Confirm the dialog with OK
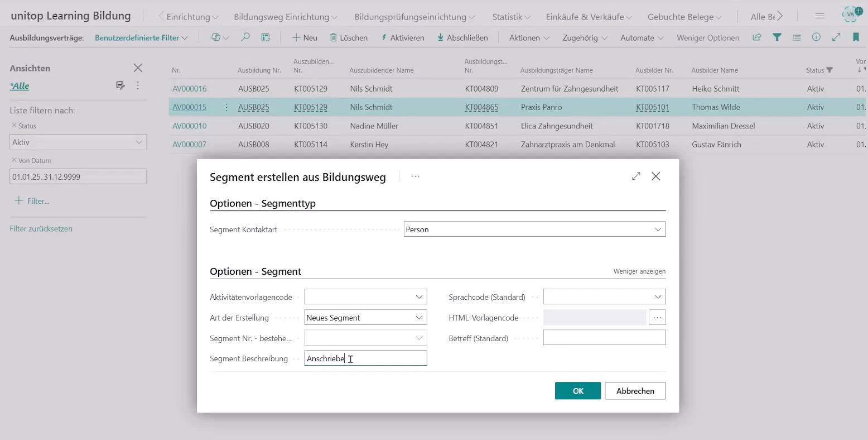 pyautogui.click(x=577, y=391)
